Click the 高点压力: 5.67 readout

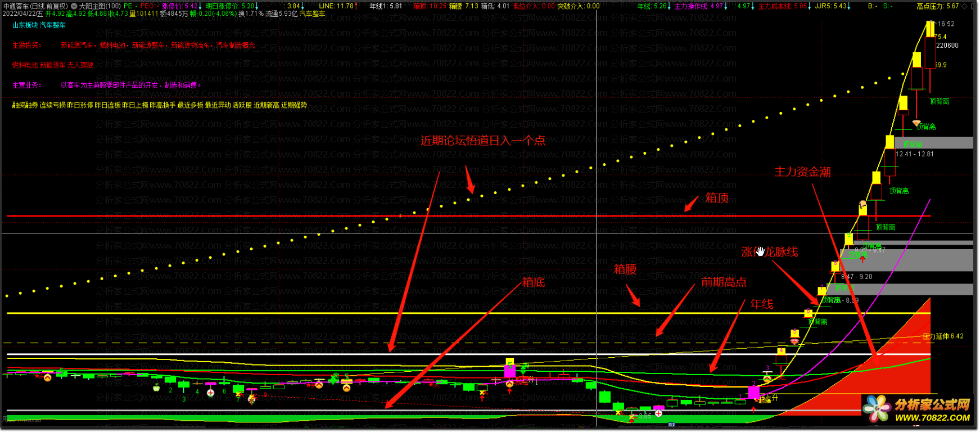point(937,6)
